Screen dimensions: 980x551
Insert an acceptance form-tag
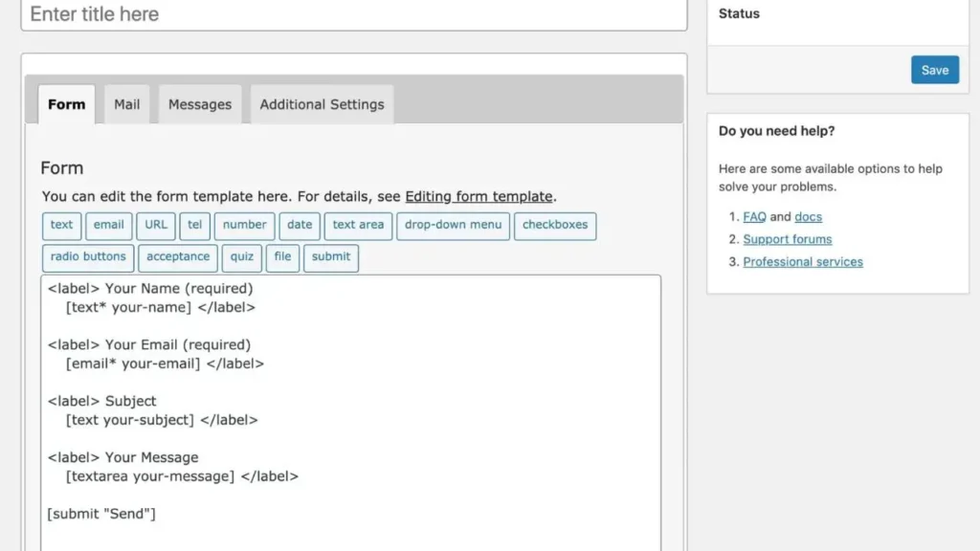coord(178,257)
